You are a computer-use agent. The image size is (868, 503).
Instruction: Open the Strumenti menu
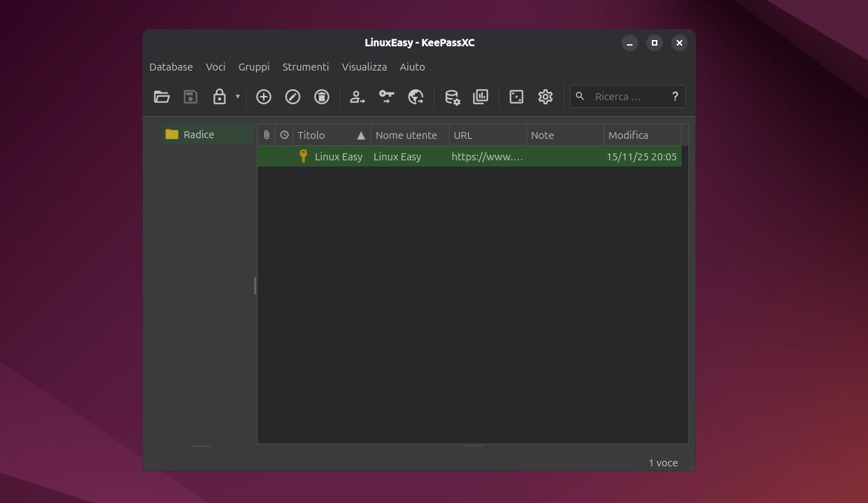click(x=306, y=66)
